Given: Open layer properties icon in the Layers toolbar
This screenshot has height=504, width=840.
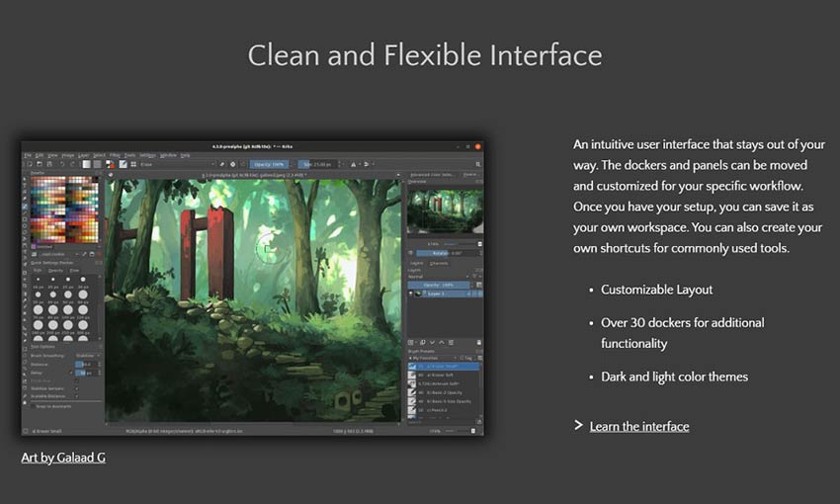Looking at the screenshot, I should pos(451,342).
